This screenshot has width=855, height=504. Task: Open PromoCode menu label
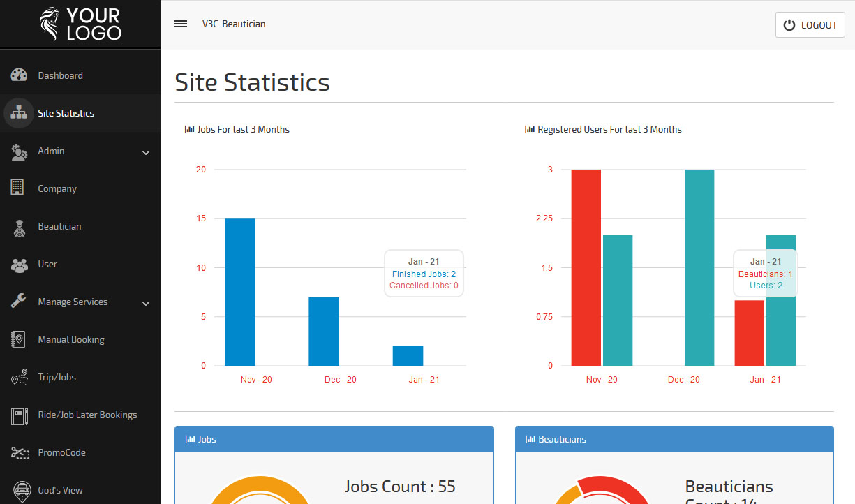[x=61, y=452]
